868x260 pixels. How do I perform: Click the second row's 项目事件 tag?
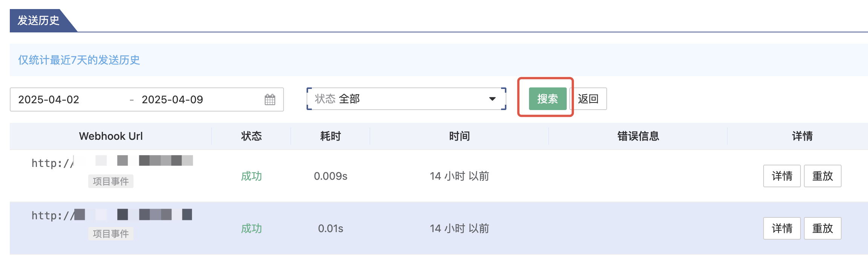111,234
